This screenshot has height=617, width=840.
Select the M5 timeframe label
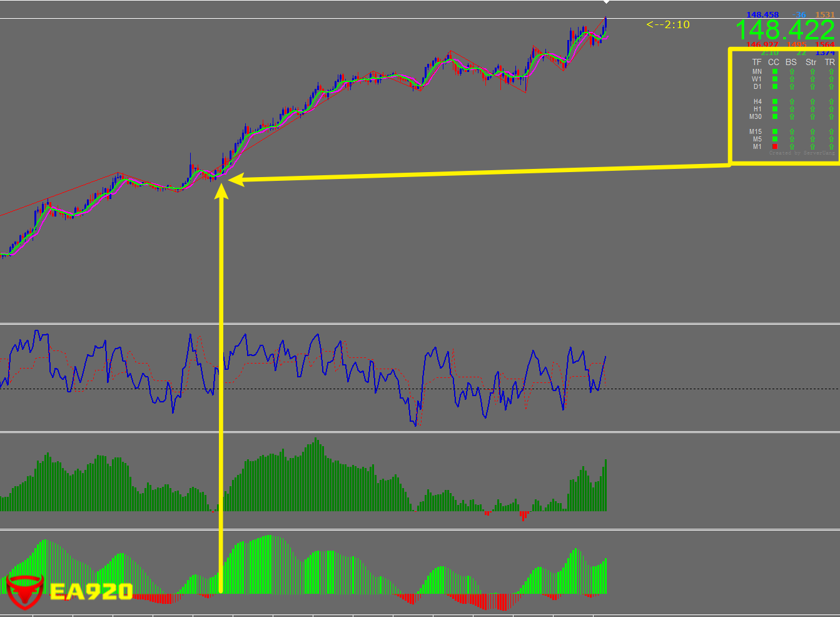(x=757, y=139)
